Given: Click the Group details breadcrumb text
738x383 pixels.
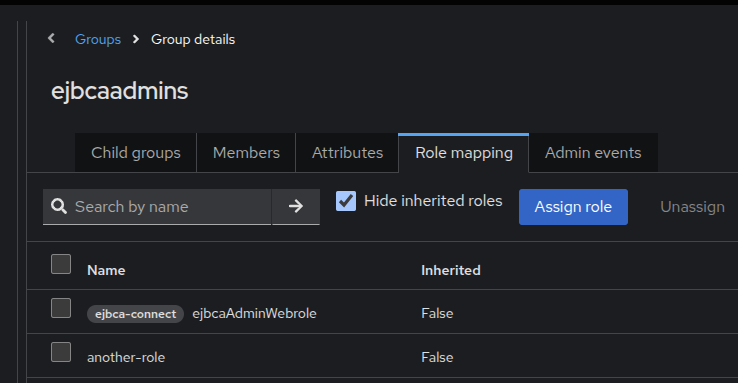Looking at the screenshot, I should (193, 40).
